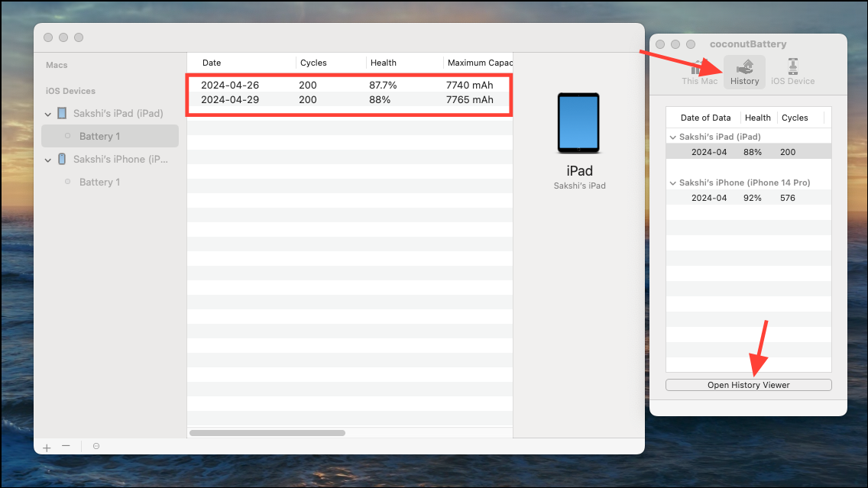The width and height of the screenshot is (868, 488).
Task: Close the history viewer window
Action: click(x=48, y=37)
